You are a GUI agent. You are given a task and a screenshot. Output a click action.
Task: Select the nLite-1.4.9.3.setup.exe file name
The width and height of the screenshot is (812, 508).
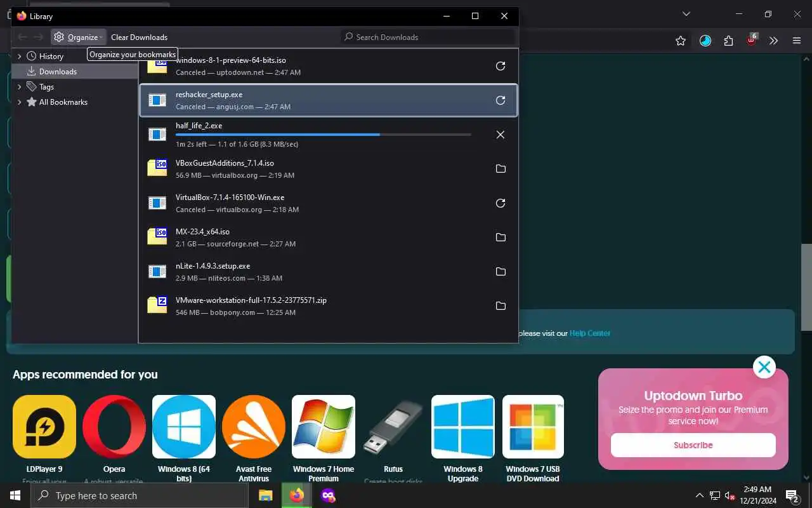[x=213, y=266]
